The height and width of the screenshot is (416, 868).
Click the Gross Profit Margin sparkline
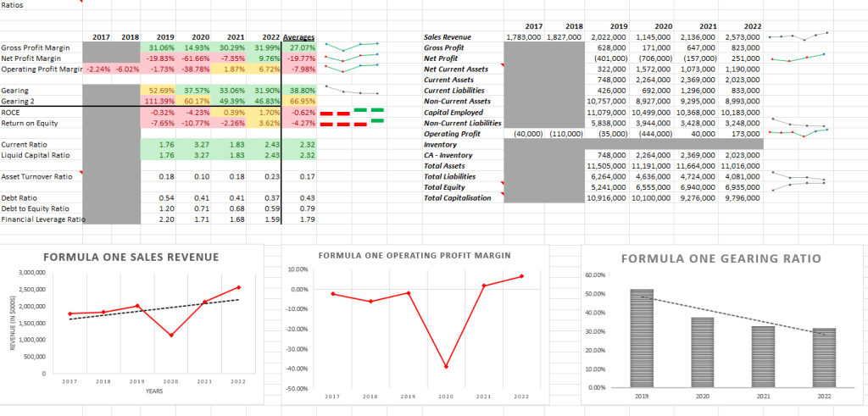click(x=352, y=47)
